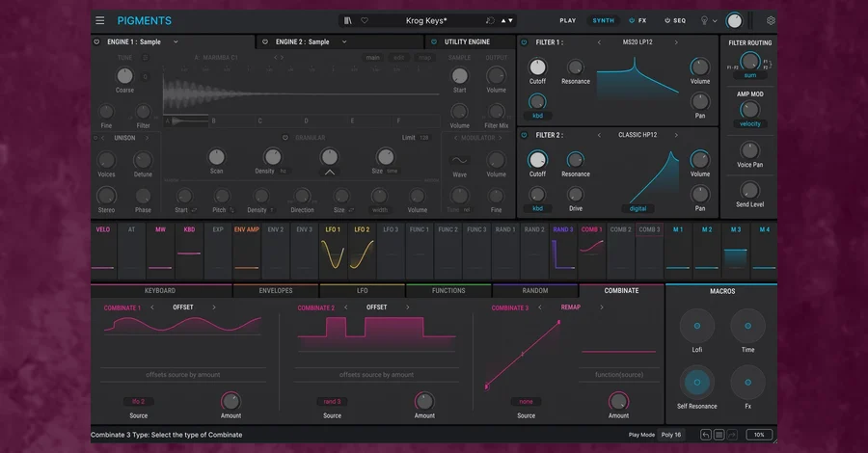Open the history list icon in status bar
868x453 pixels.
[x=719, y=435]
